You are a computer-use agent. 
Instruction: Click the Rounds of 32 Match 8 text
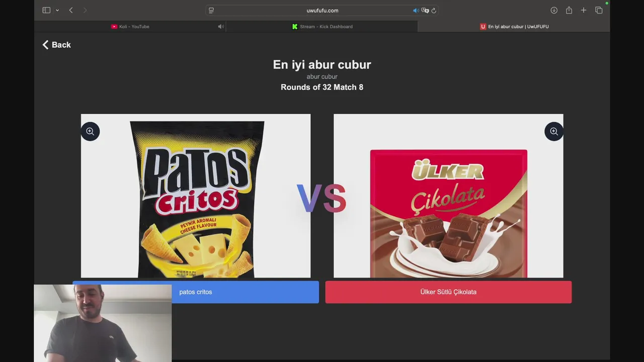(x=322, y=87)
